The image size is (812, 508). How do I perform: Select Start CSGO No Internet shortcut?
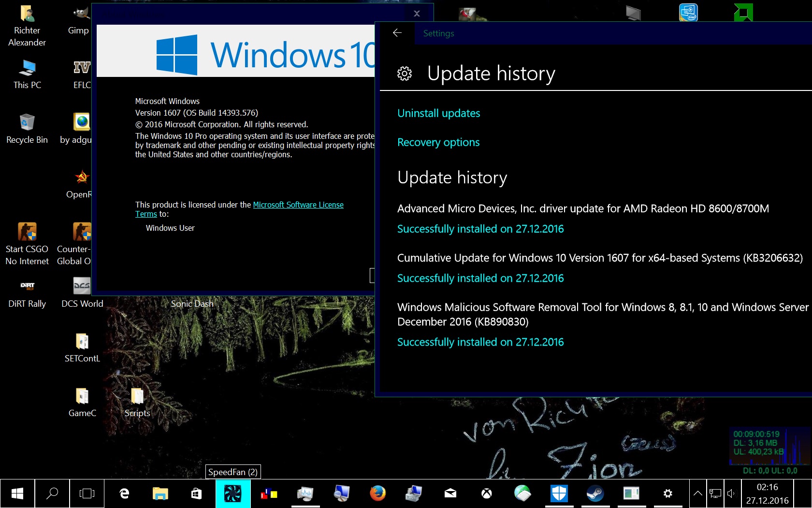tap(27, 244)
